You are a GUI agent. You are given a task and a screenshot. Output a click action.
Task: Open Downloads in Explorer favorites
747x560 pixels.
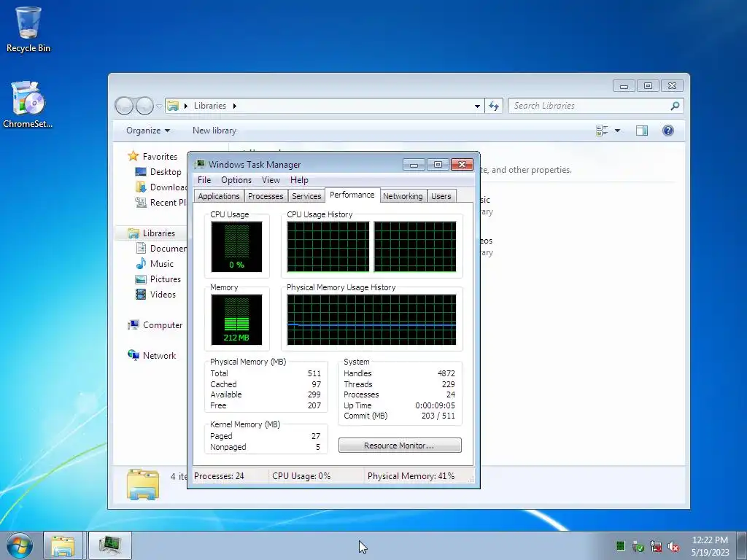[160, 187]
